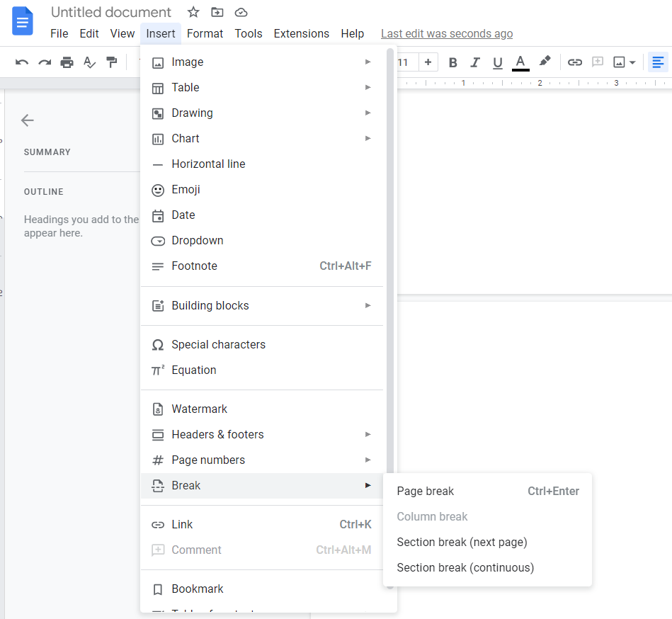
Task: Open the highlight color tool
Action: coord(545,62)
